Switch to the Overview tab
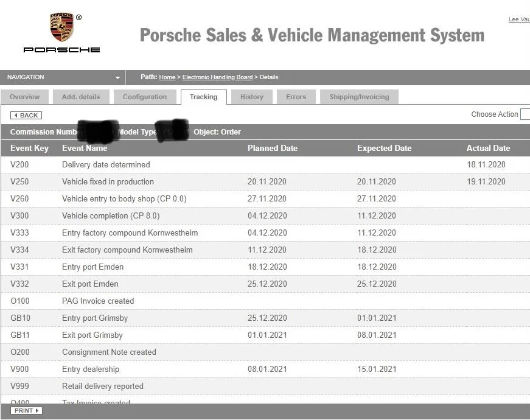Image resolution: width=530 pixels, height=420 pixels. tap(25, 97)
